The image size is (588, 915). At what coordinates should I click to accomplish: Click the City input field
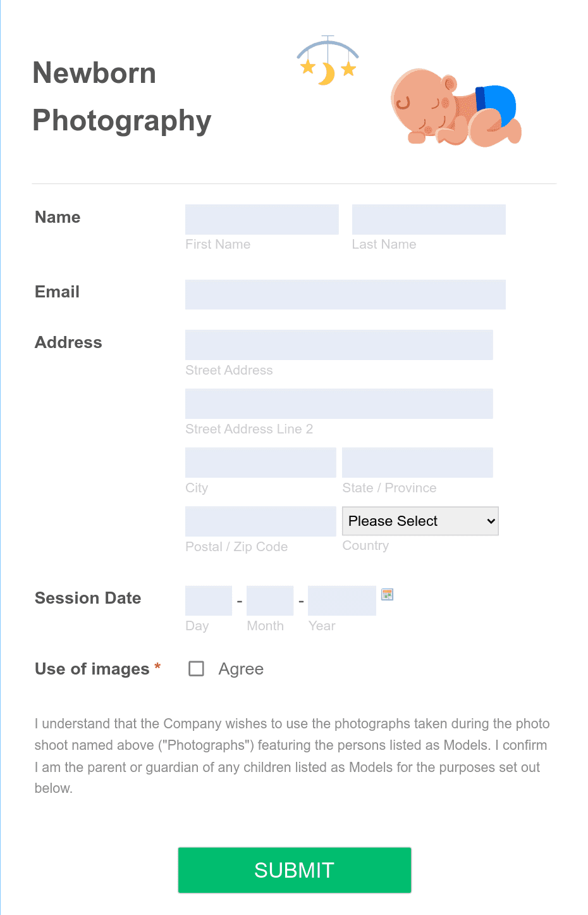click(x=260, y=463)
